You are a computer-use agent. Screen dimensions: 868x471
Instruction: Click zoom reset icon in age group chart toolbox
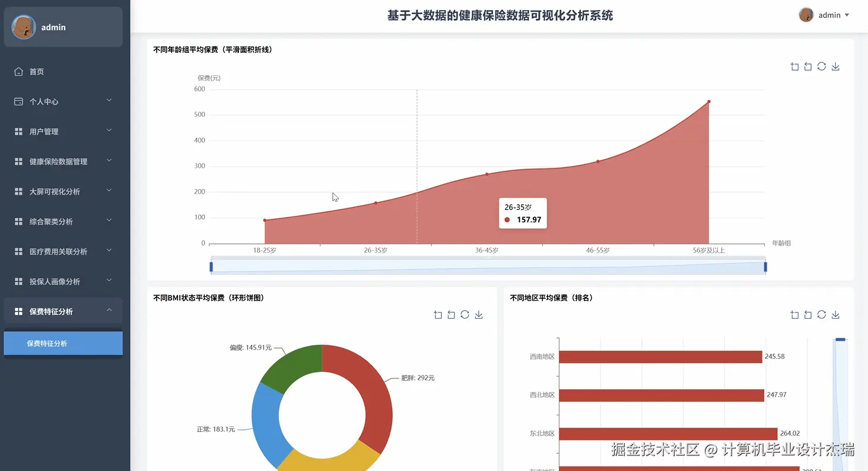pyautogui.click(x=807, y=66)
